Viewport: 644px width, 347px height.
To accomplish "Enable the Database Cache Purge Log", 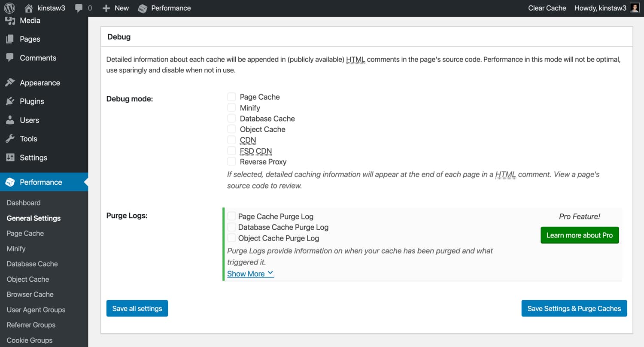I will [231, 227].
